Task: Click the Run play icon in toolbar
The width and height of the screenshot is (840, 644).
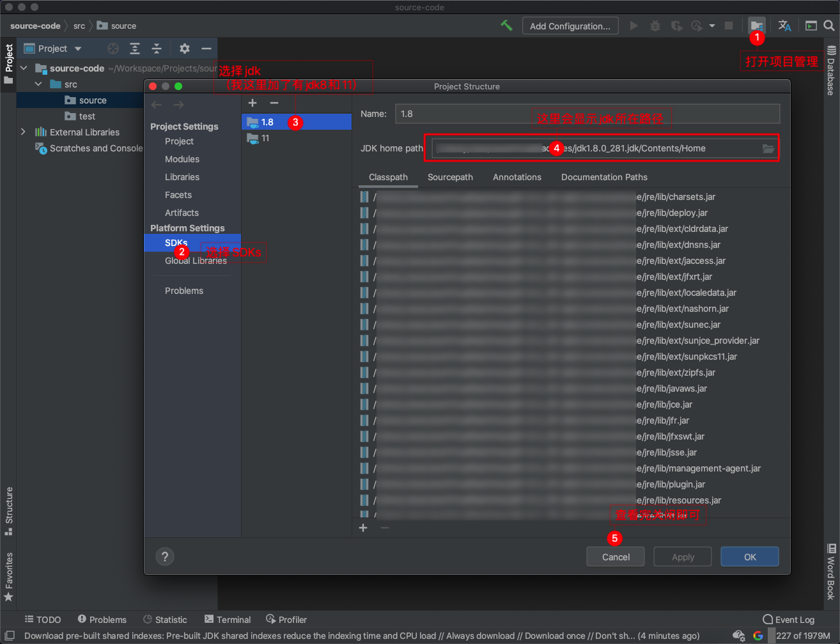Action: tap(634, 26)
